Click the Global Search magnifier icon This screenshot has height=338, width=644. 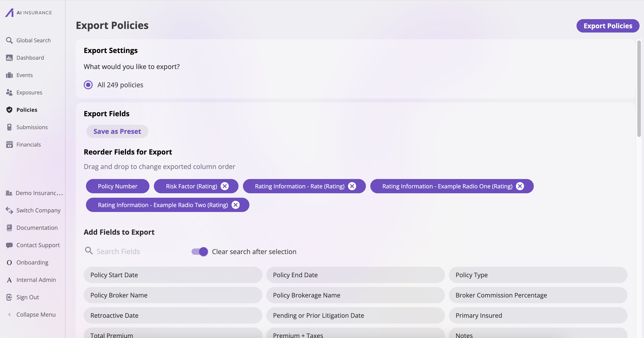tap(9, 40)
